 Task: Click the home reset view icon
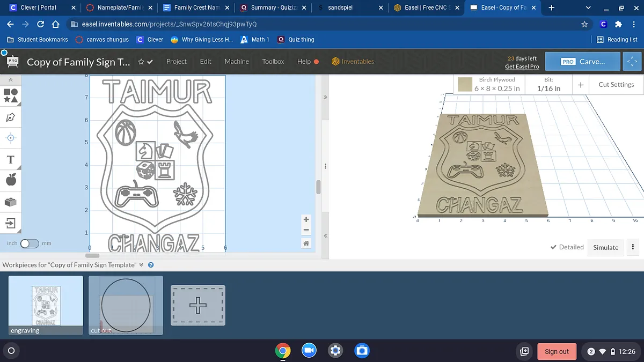point(306,243)
